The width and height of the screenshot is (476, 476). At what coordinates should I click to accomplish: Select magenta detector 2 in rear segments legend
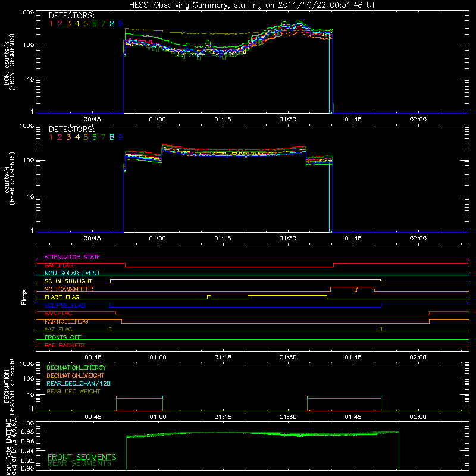click(x=60, y=137)
